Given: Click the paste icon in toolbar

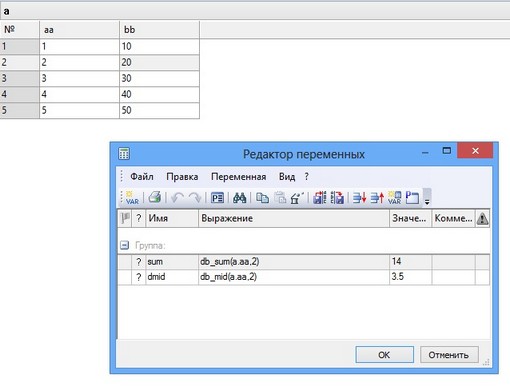Looking at the screenshot, I should (x=280, y=198).
